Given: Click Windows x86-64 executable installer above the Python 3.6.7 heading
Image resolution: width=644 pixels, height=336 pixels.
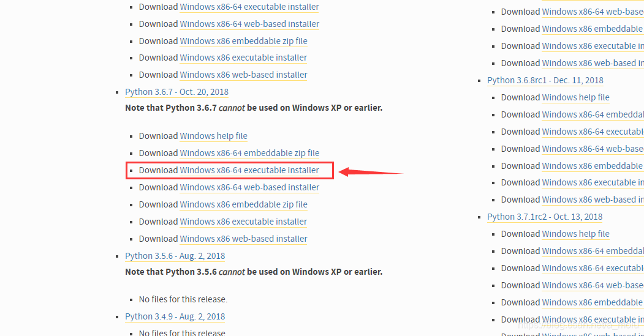Looking at the screenshot, I should click(x=249, y=7).
